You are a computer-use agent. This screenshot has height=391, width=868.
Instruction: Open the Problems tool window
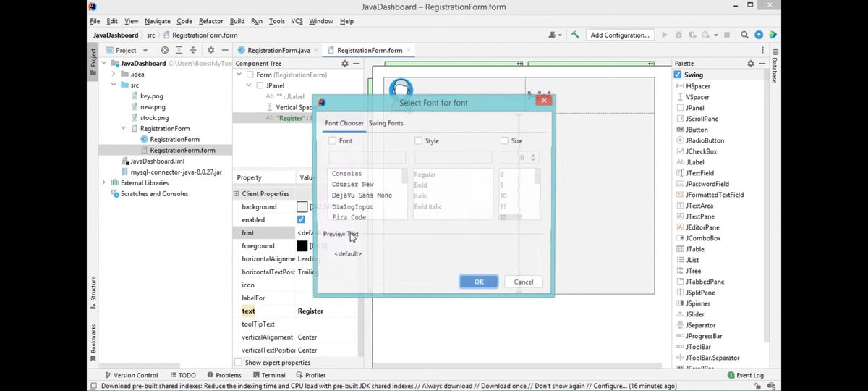(224, 375)
